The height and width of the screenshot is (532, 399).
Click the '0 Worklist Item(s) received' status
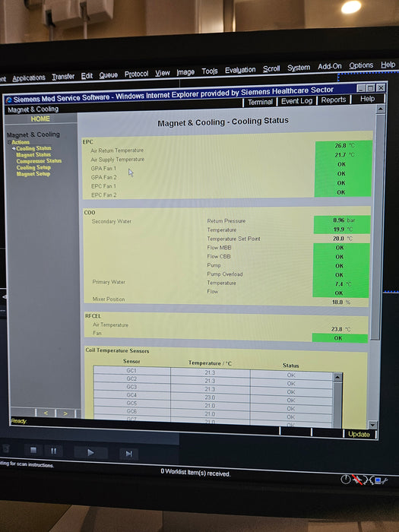point(195,472)
